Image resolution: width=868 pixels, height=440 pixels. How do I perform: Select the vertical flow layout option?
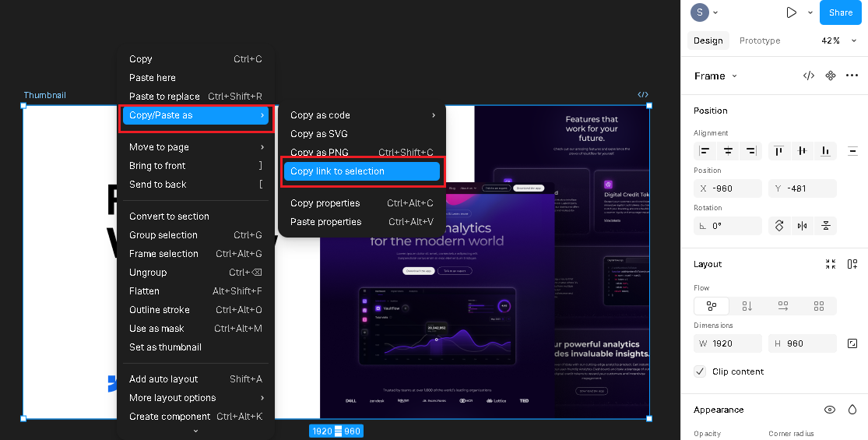747,306
